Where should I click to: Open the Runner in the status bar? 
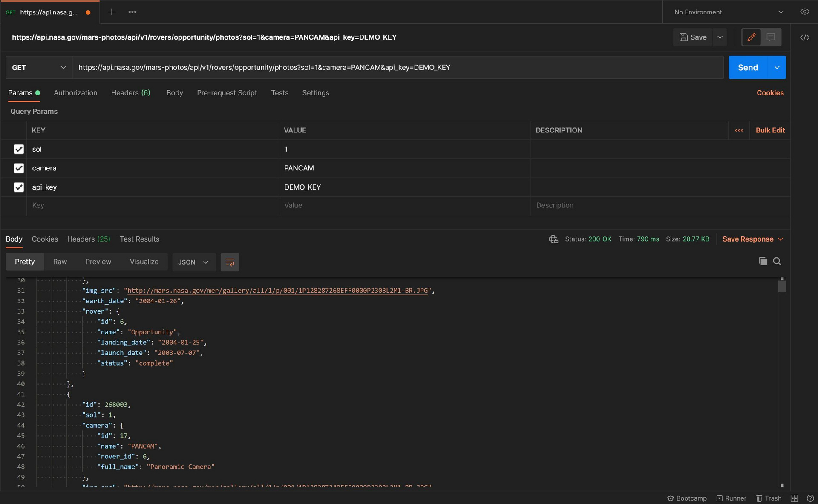point(731,498)
